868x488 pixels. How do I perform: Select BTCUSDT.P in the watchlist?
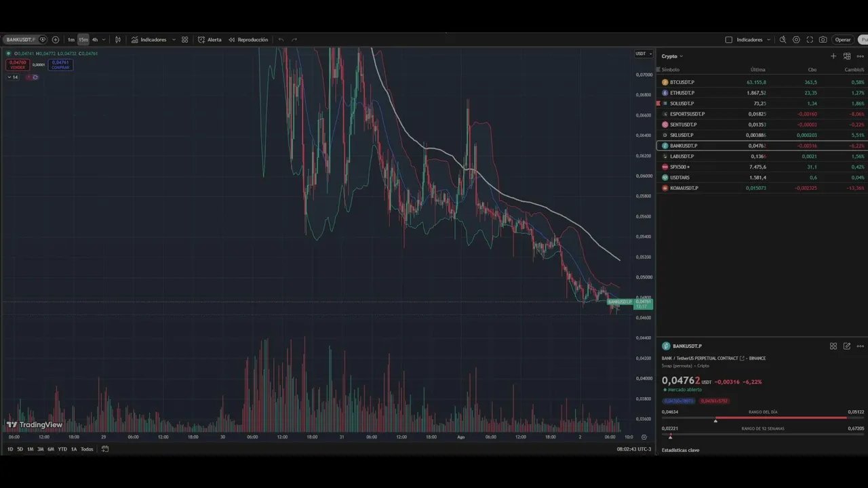762,82
